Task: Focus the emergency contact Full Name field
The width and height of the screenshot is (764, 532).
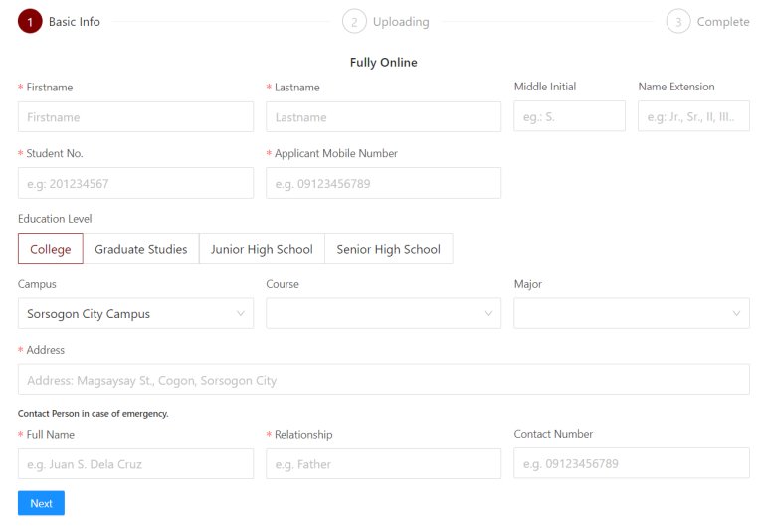Action: pyautogui.click(x=135, y=464)
